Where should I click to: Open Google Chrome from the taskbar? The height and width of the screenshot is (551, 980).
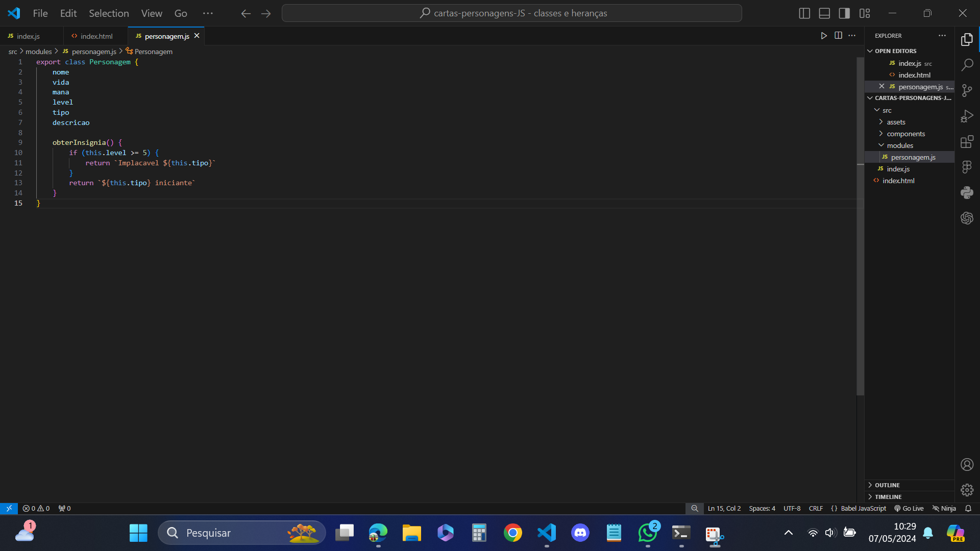[x=512, y=533]
